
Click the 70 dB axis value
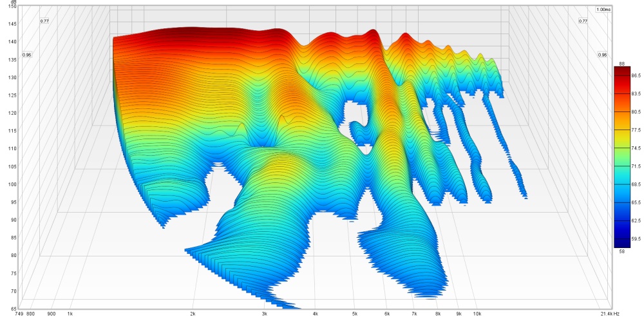(14, 291)
